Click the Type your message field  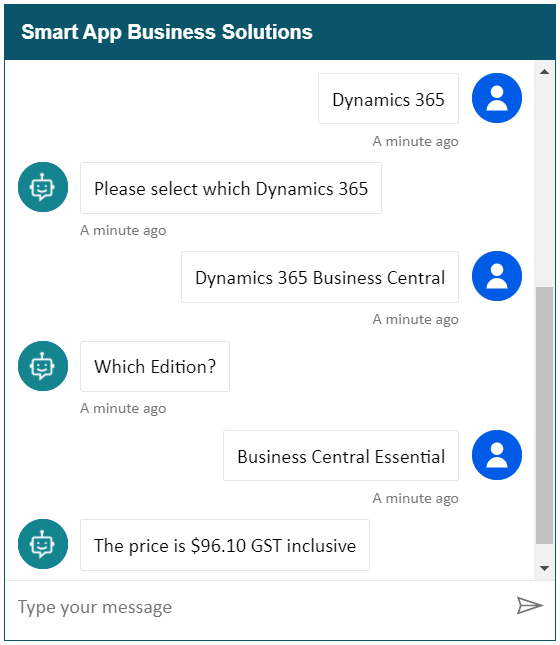coord(259,607)
